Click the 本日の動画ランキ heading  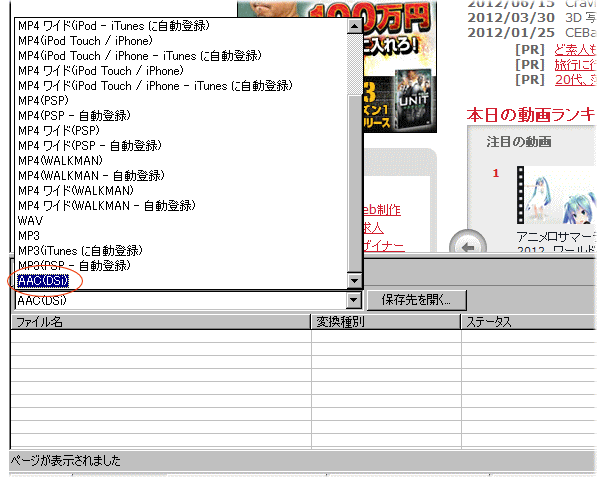[531, 115]
